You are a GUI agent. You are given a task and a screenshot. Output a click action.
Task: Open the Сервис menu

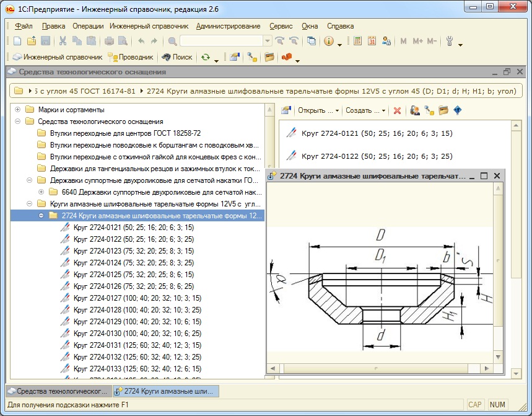click(281, 26)
